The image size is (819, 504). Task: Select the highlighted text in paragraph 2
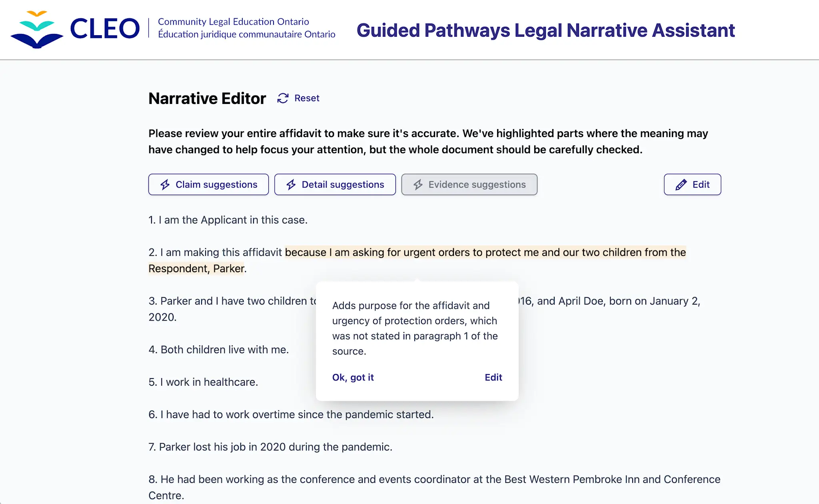pyautogui.click(x=480, y=252)
